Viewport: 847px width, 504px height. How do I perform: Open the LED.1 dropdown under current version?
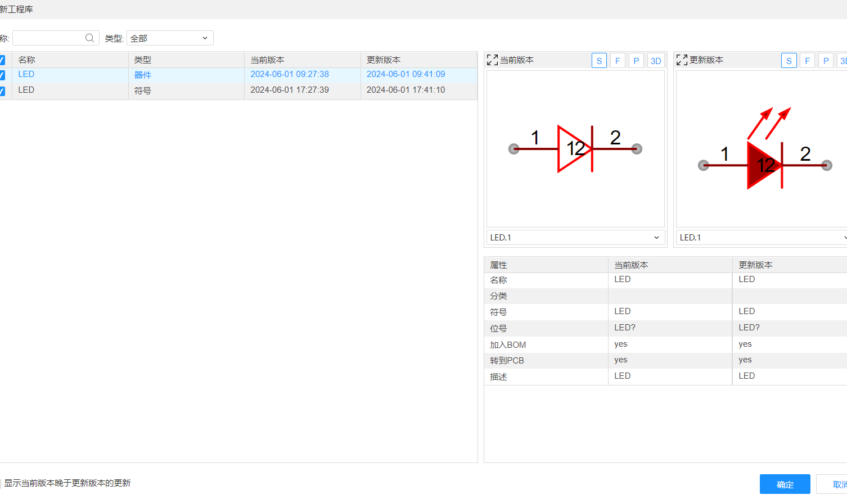tap(575, 238)
